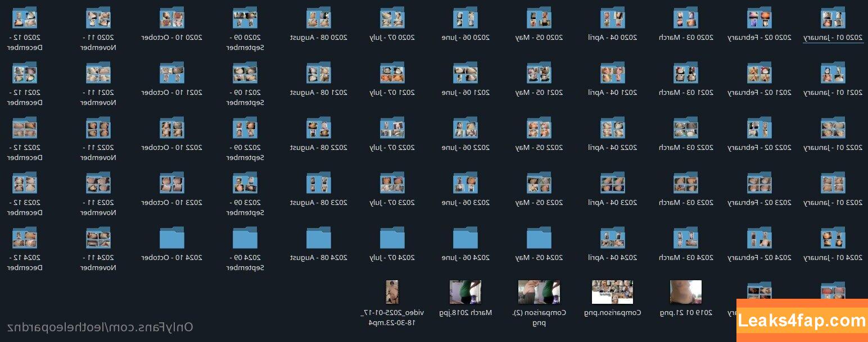Screen dimensions: 868x342
Task: Select the '2023 11 - November' label
Action: [x=98, y=207]
